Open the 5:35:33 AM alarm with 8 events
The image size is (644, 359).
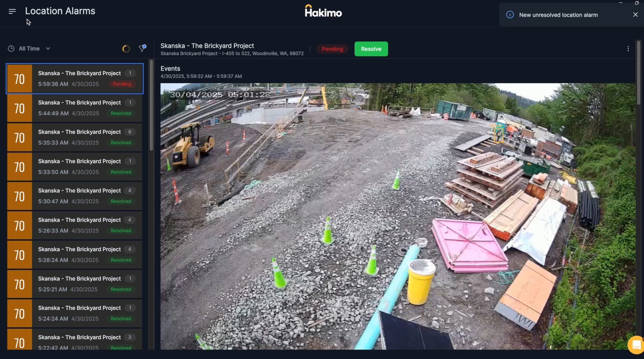[75, 137]
